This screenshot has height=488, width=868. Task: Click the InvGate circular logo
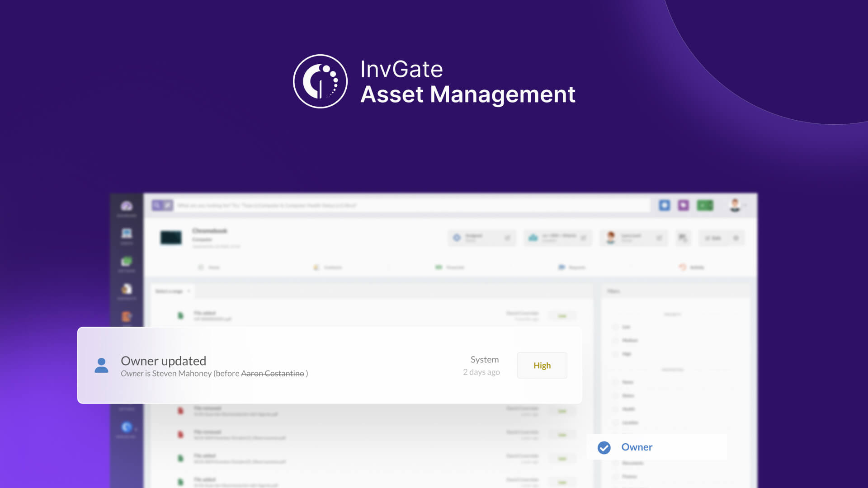(x=320, y=81)
